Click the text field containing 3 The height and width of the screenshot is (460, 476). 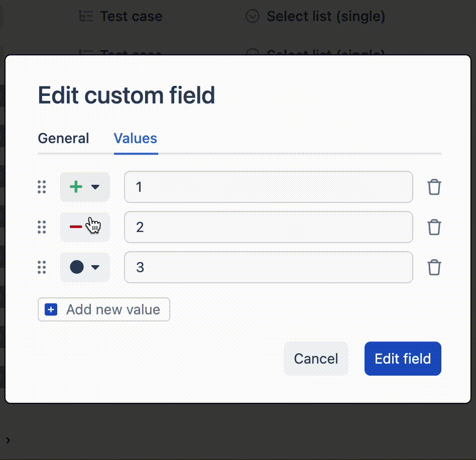(268, 267)
